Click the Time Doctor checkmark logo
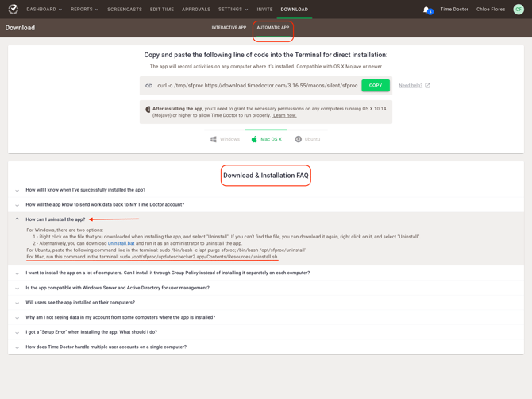The width and height of the screenshot is (532, 399). [x=13, y=10]
